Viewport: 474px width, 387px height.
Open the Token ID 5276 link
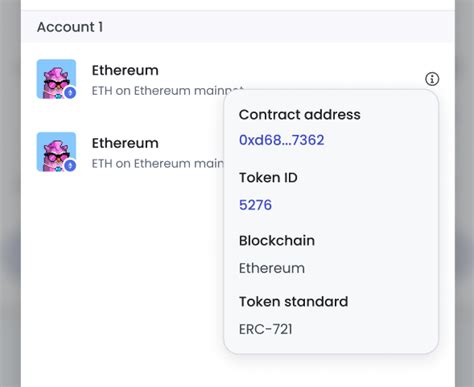tap(255, 205)
